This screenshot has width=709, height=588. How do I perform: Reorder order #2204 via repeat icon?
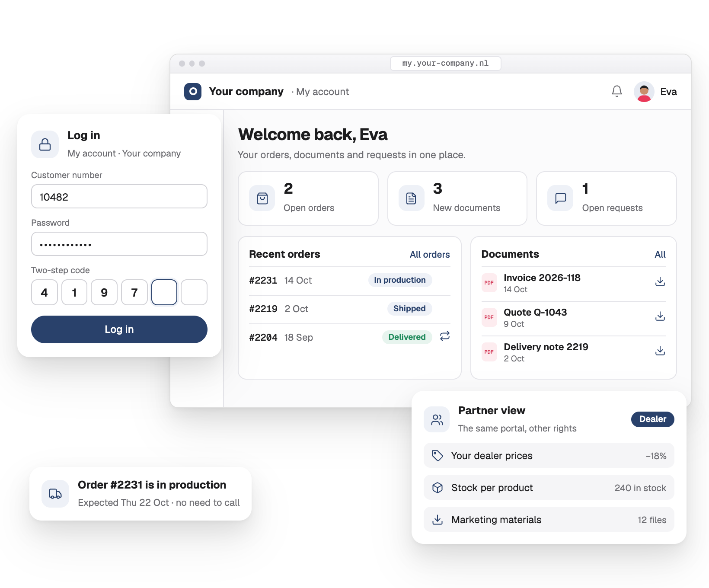(x=445, y=336)
